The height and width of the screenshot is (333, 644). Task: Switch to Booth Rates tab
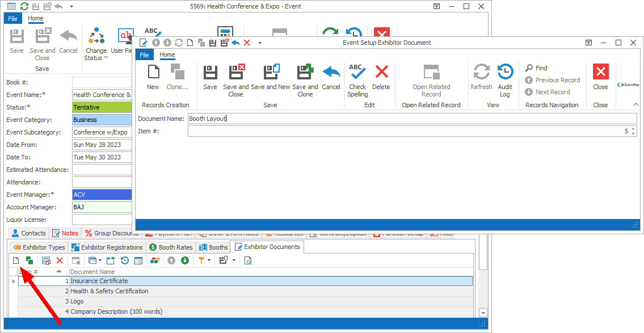point(171,247)
